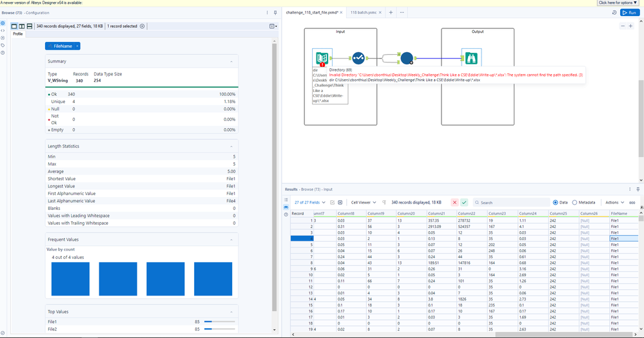Click the Browse binoculars tool in Output
Image resolution: width=644 pixels, height=338 pixels.
click(x=471, y=59)
